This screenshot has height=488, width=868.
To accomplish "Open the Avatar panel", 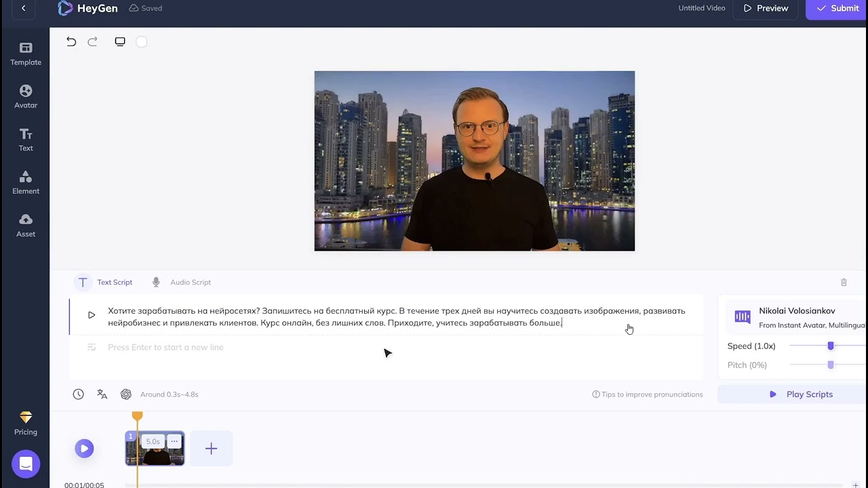I will [26, 97].
